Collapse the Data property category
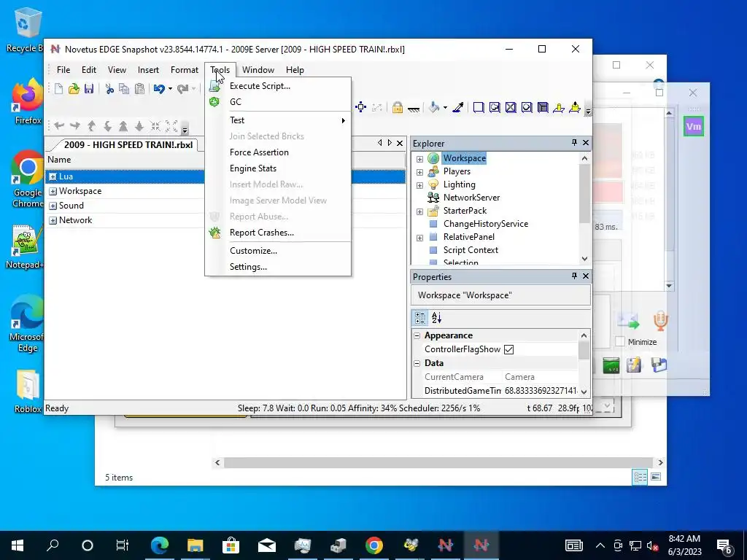The height and width of the screenshot is (560, 747). [x=417, y=363]
